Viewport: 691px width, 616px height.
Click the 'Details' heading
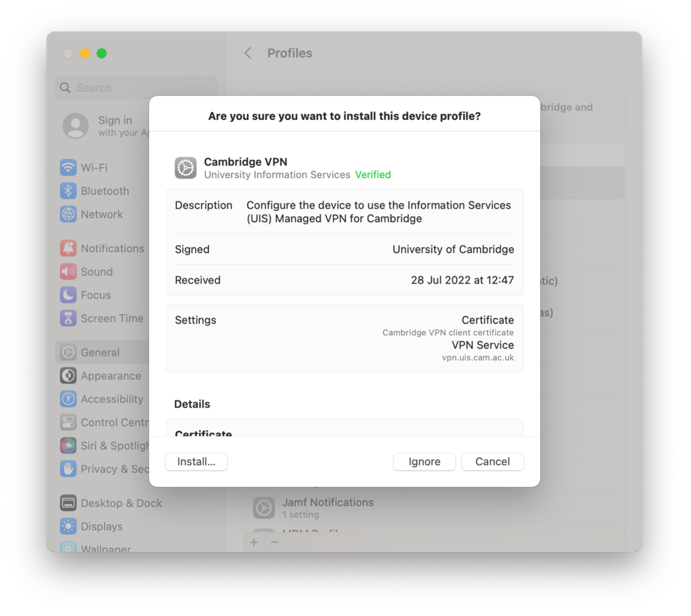[192, 404]
